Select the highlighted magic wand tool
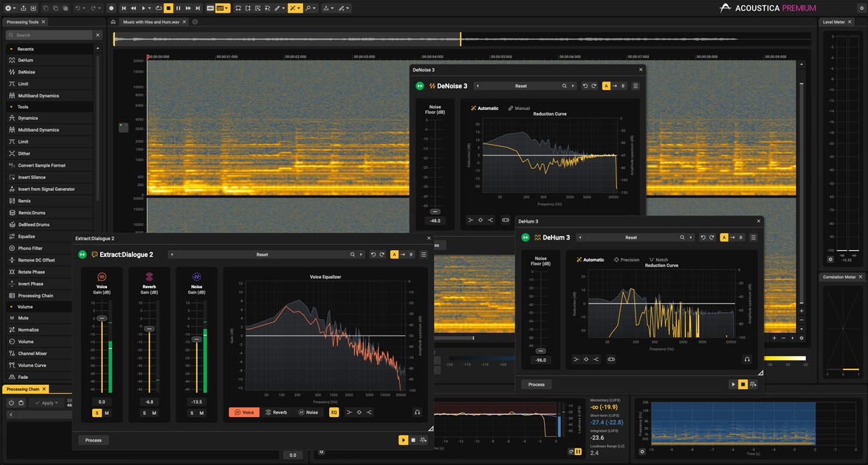 coord(295,8)
